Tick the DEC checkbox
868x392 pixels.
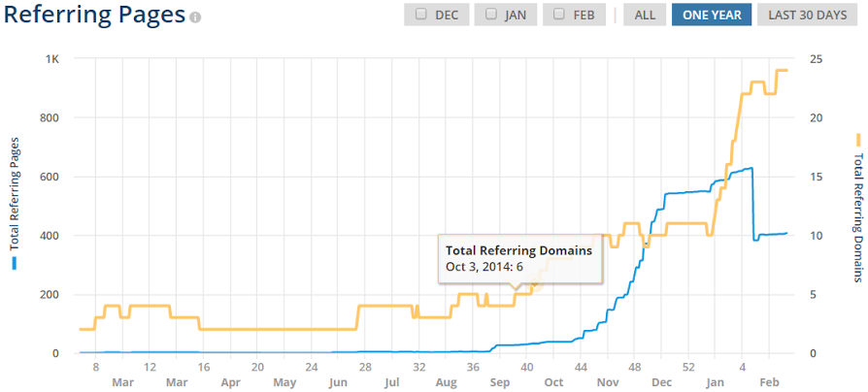tap(421, 15)
